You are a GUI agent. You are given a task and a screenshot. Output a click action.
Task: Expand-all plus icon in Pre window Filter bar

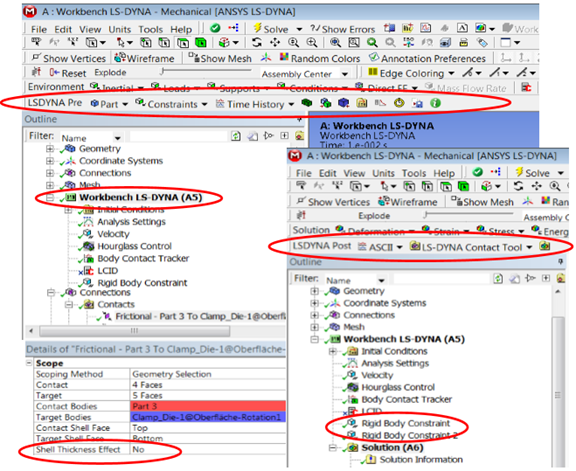click(284, 136)
